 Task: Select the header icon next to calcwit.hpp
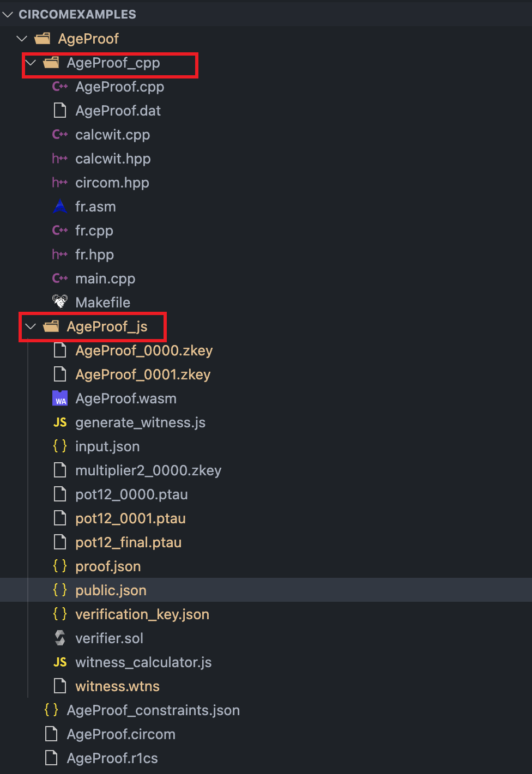(59, 159)
